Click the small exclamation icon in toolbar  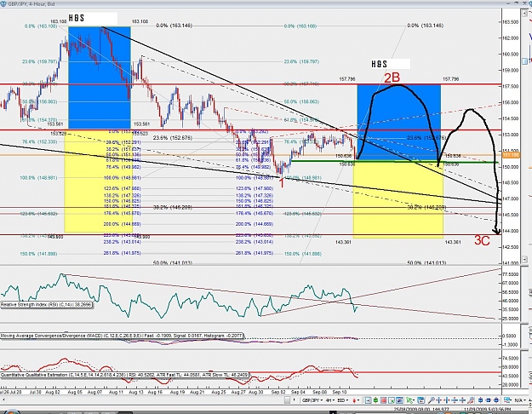pos(295,400)
